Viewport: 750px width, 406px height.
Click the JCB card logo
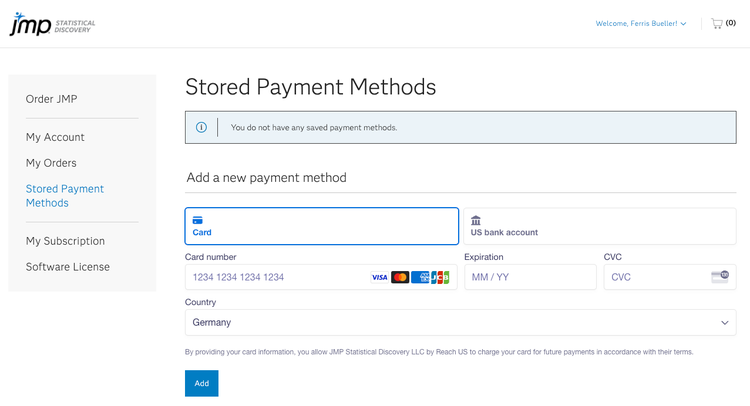440,277
